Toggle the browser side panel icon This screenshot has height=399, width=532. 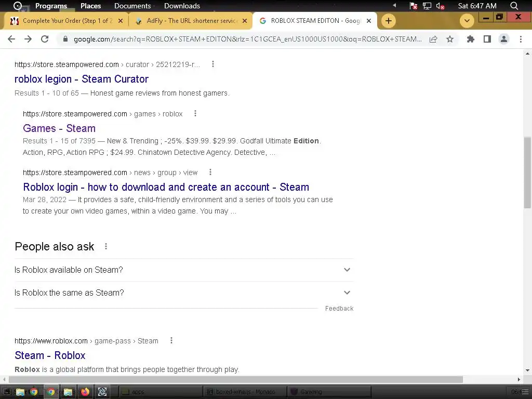[x=487, y=39]
